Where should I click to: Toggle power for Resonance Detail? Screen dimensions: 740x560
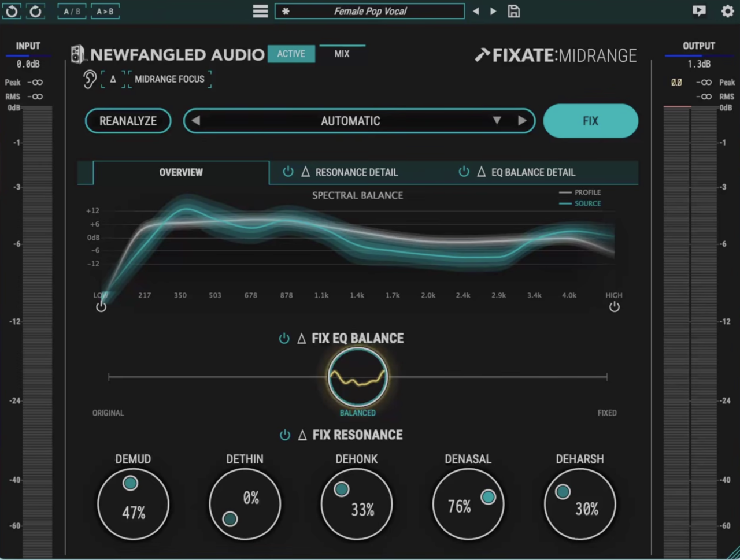(288, 172)
